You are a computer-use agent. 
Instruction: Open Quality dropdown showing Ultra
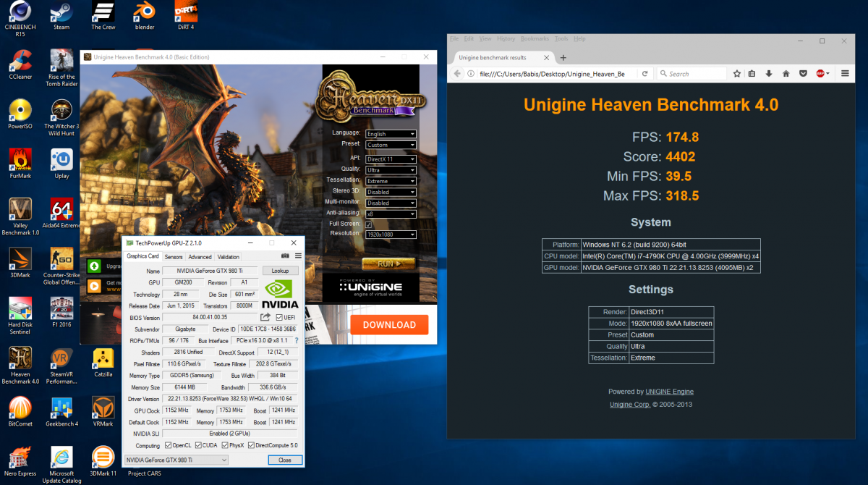click(x=391, y=169)
